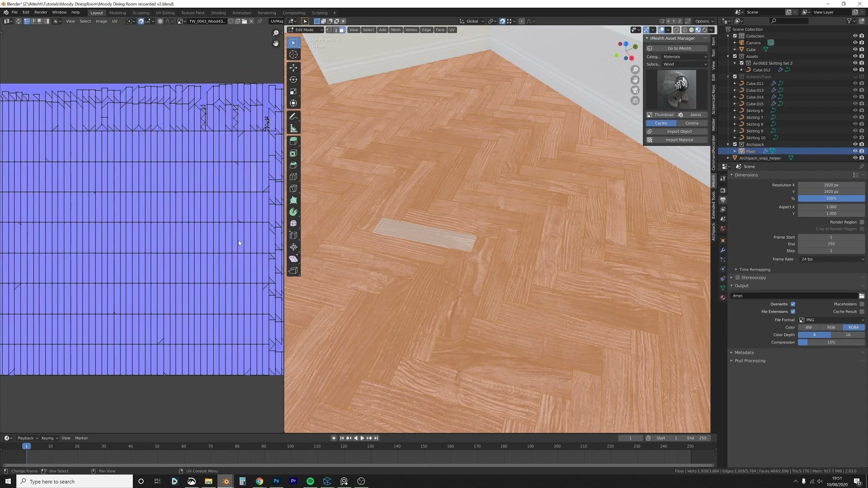Activate the Move tool in the 3D viewport
The width and height of the screenshot is (868, 488).
[x=293, y=68]
